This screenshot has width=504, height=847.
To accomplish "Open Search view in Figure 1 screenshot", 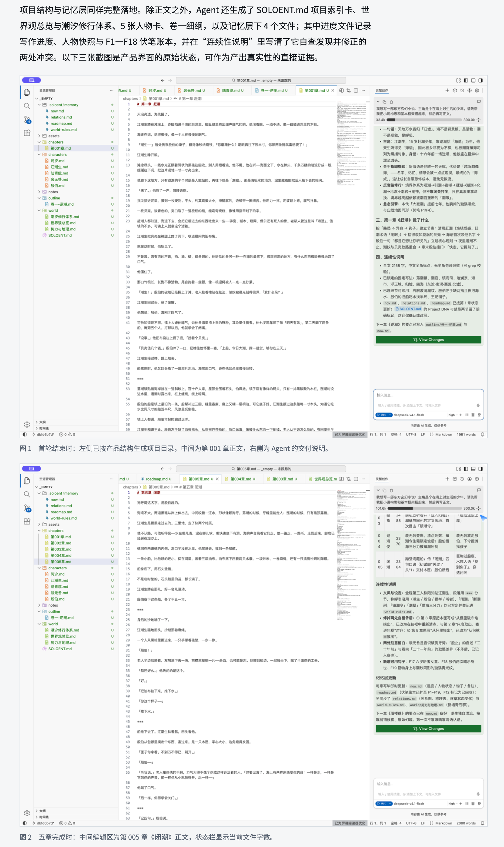I will [x=27, y=106].
